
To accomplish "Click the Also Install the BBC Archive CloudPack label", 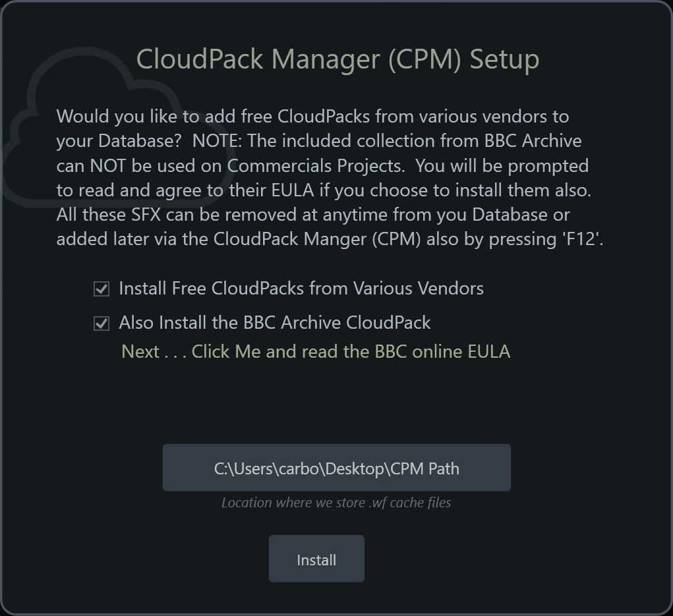I will pyautogui.click(x=275, y=323).
